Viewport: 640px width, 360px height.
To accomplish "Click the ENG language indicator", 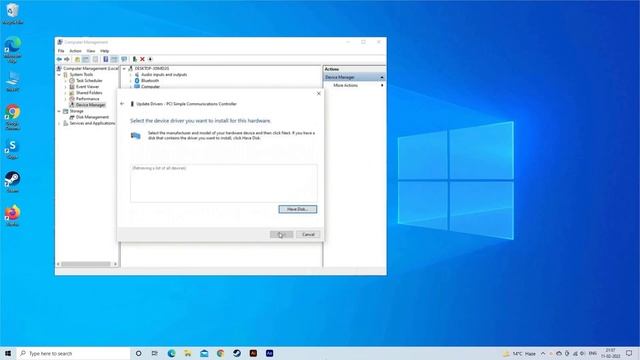I will point(593,353).
